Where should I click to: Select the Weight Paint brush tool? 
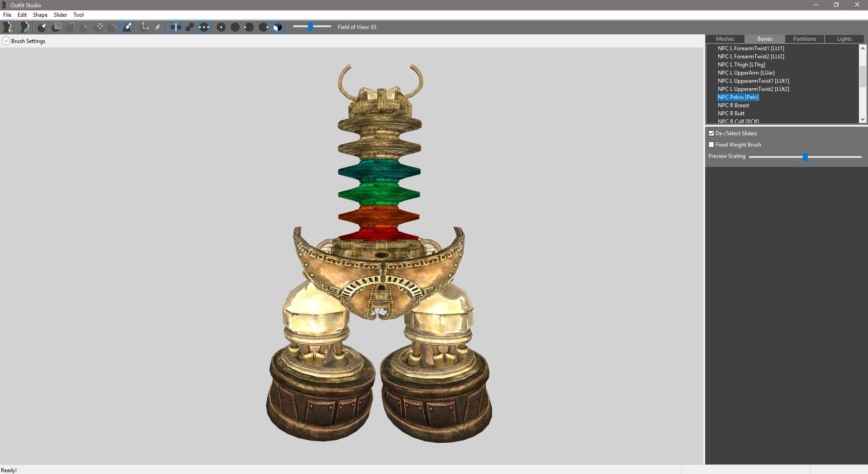128,27
